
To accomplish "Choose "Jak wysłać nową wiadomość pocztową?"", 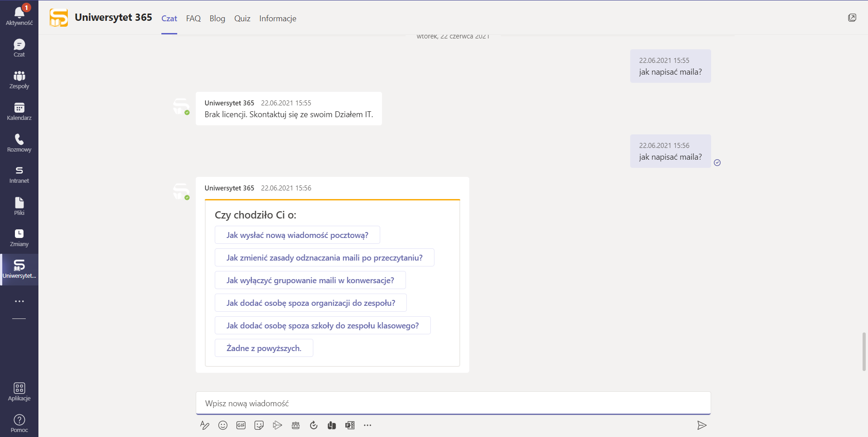I will (297, 235).
